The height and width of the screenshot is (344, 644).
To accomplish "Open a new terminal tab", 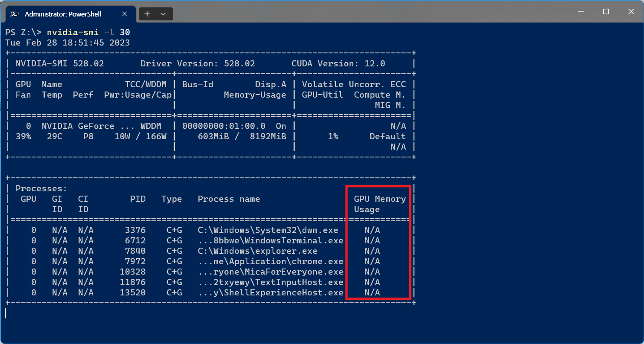I will pos(147,14).
